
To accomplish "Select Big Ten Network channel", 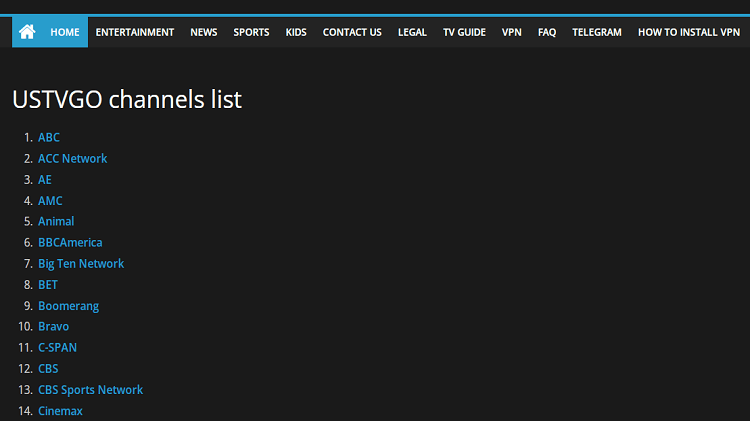I will pyautogui.click(x=81, y=264).
